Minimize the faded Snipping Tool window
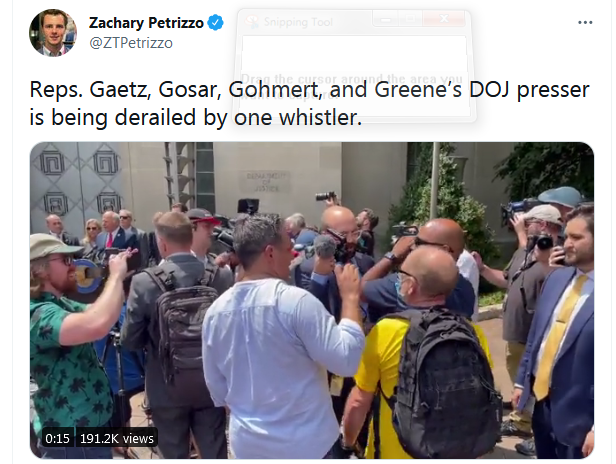Viewport: 616px width, 464px height. point(386,18)
